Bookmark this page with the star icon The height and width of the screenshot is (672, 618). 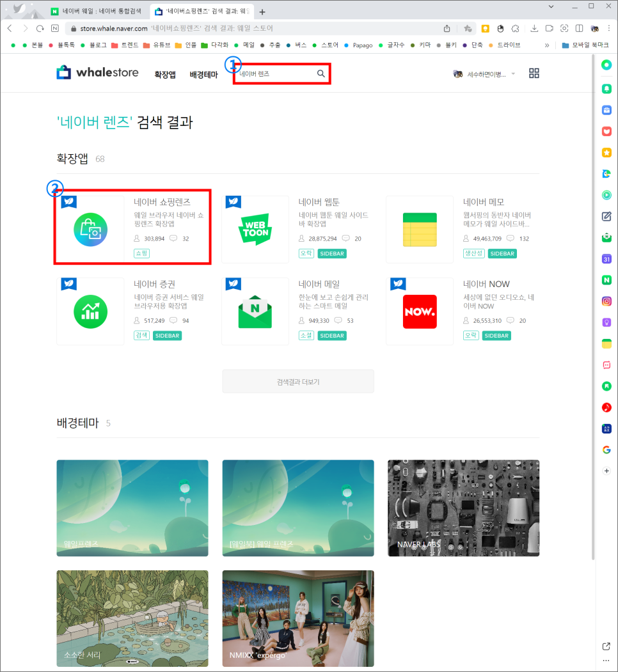[x=468, y=28]
